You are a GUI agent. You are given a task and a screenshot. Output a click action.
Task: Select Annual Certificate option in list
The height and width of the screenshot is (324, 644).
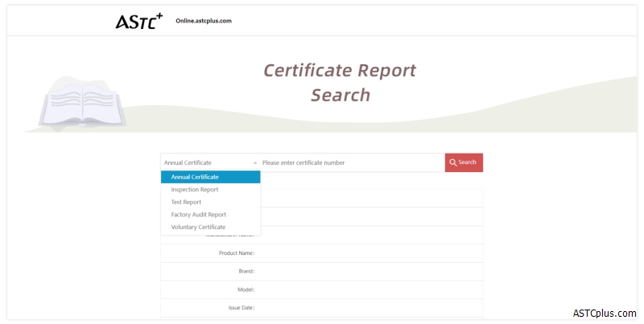coord(195,177)
